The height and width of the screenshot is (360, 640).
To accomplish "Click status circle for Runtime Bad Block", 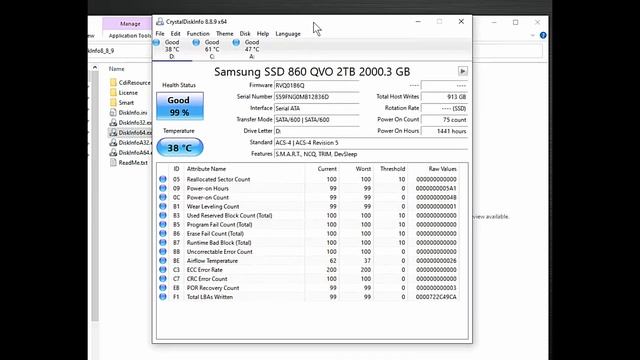I will coord(163,242).
